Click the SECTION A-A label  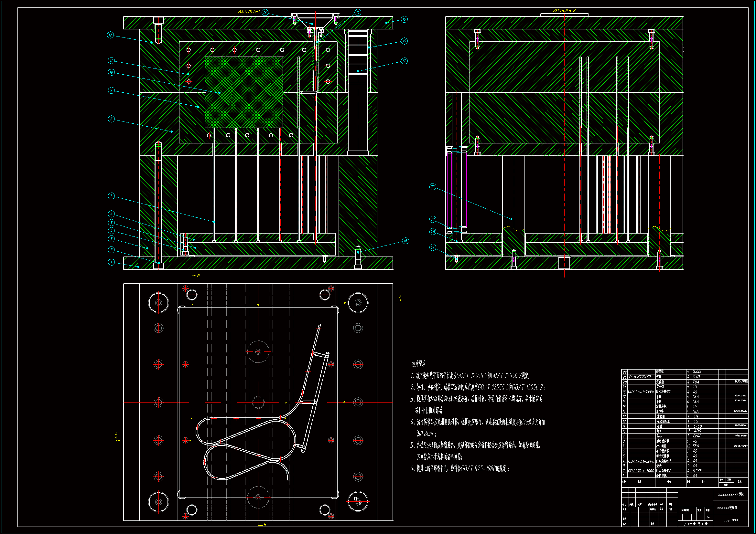249,11
